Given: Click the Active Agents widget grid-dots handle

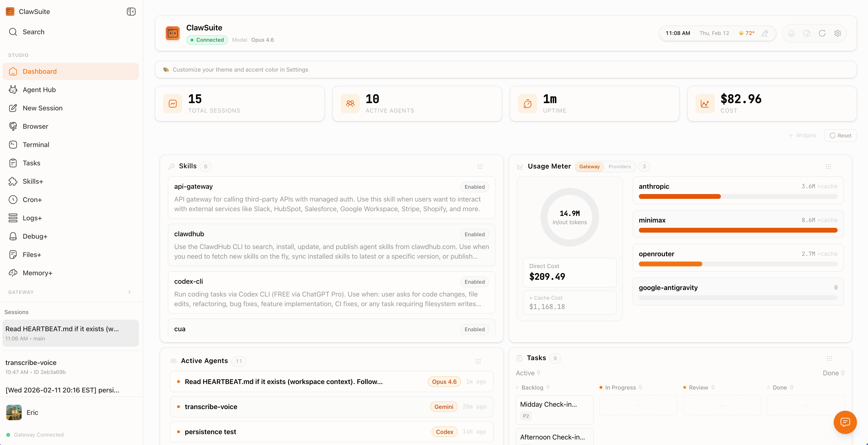Looking at the screenshot, I should (x=478, y=361).
